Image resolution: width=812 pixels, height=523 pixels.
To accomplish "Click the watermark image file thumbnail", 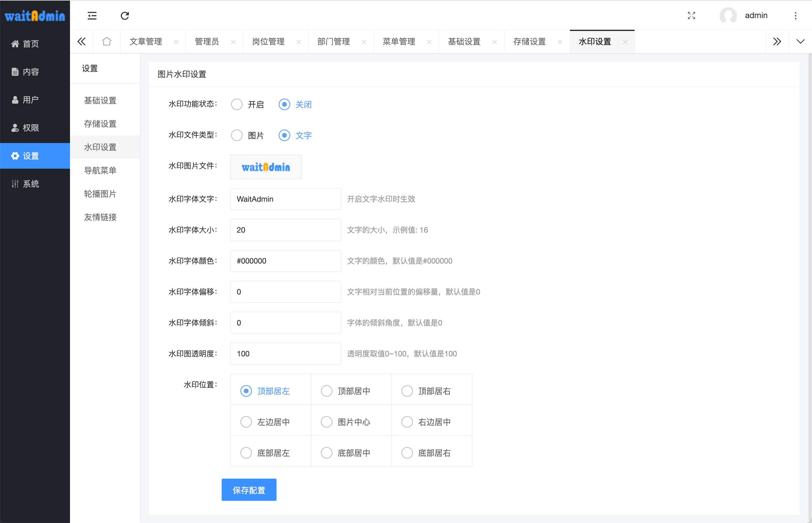I will coord(266,167).
